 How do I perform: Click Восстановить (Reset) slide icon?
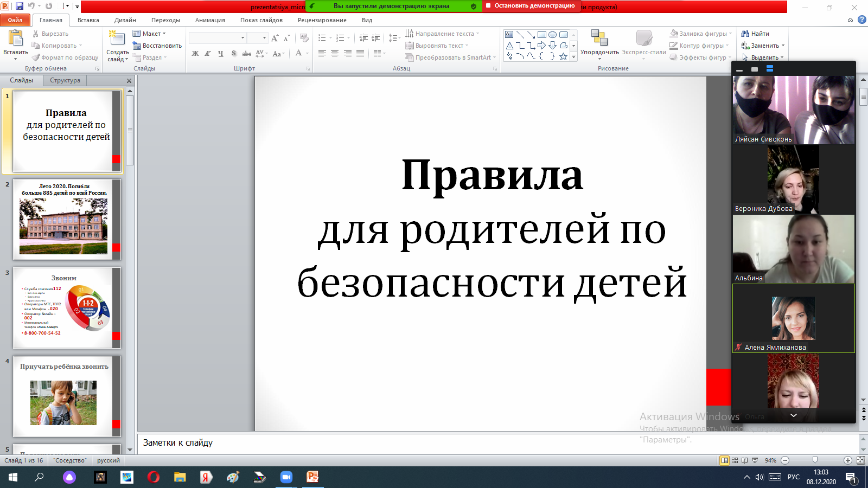(x=137, y=46)
